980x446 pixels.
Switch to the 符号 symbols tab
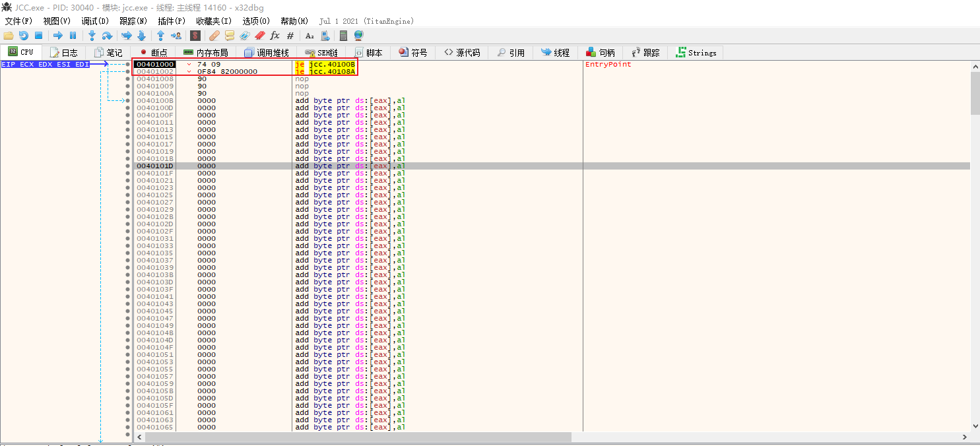(x=413, y=53)
